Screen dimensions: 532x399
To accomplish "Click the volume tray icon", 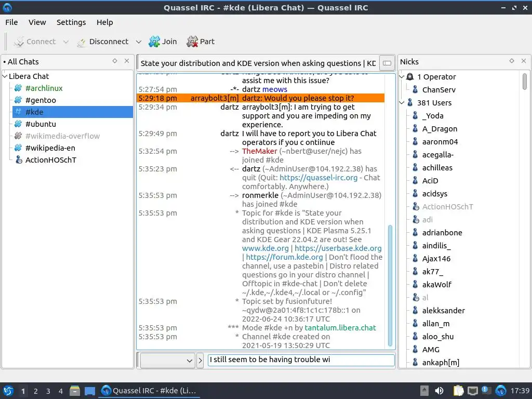I will pyautogui.click(x=439, y=391).
